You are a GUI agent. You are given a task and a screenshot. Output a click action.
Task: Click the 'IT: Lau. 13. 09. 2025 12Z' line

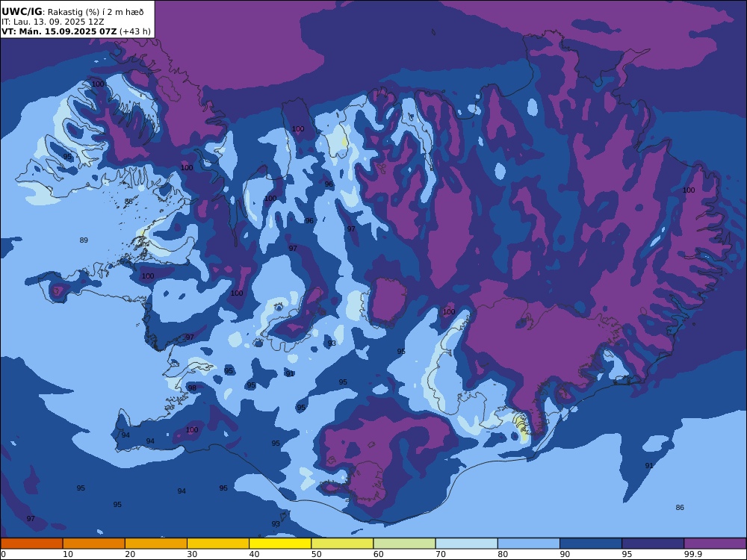[53, 22]
